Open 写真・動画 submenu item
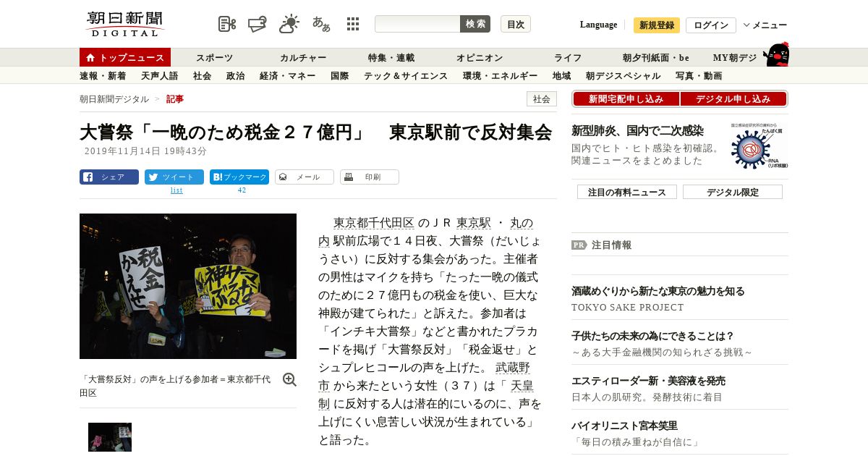This screenshot has height=456, width=868. point(698,75)
